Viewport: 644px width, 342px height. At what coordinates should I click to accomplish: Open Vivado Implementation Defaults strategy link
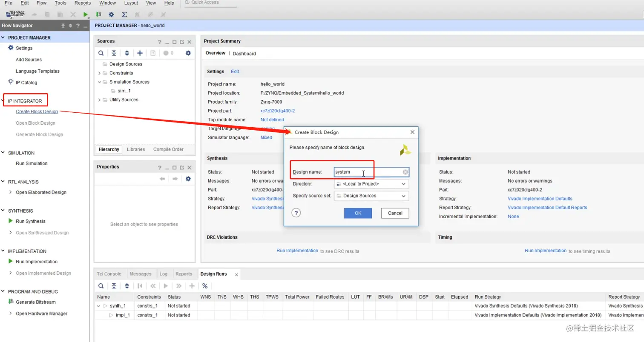540,199
